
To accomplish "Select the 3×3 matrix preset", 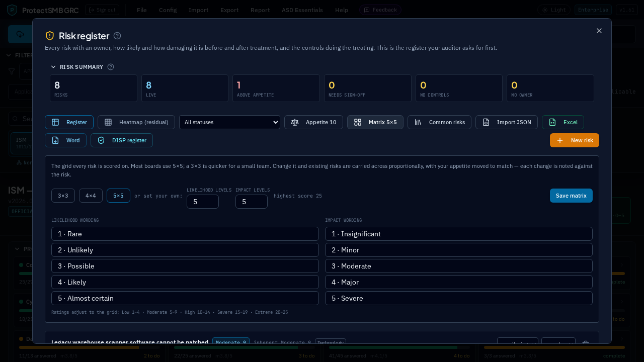I will pos(63,196).
